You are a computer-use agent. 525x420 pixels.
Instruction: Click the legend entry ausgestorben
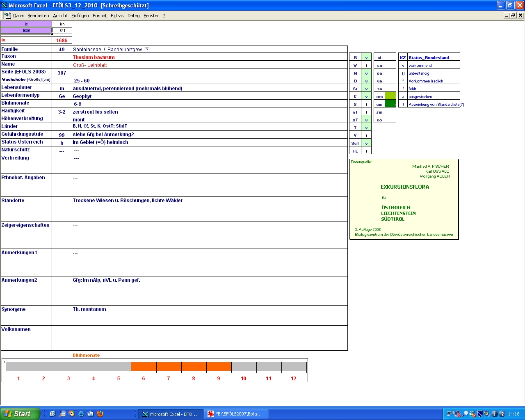click(420, 97)
